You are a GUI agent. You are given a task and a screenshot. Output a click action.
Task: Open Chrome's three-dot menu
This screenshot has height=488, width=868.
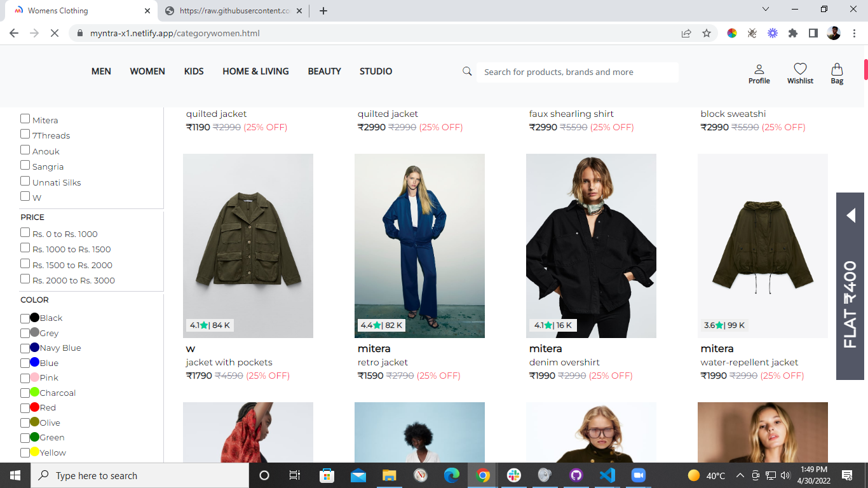[853, 34]
